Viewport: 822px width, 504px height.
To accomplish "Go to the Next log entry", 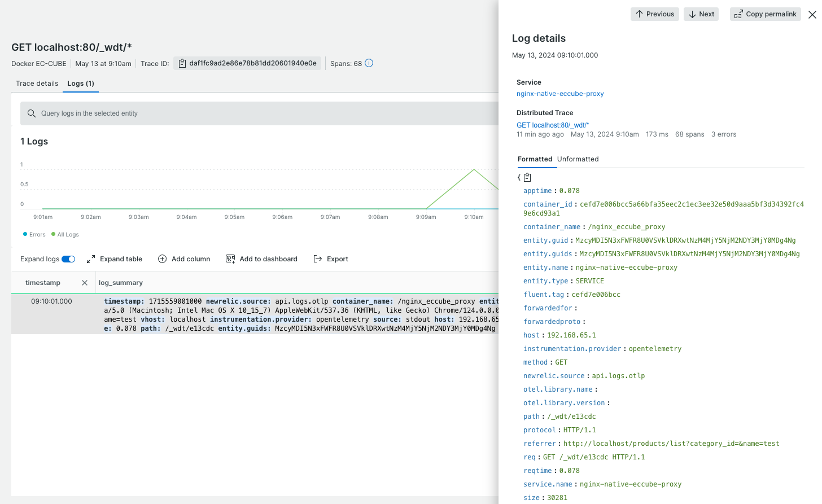I will [701, 14].
